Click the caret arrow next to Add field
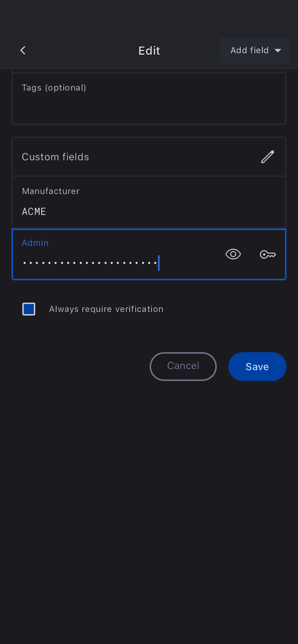The width and height of the screenshot is (298, 644). tap(278, 50)
